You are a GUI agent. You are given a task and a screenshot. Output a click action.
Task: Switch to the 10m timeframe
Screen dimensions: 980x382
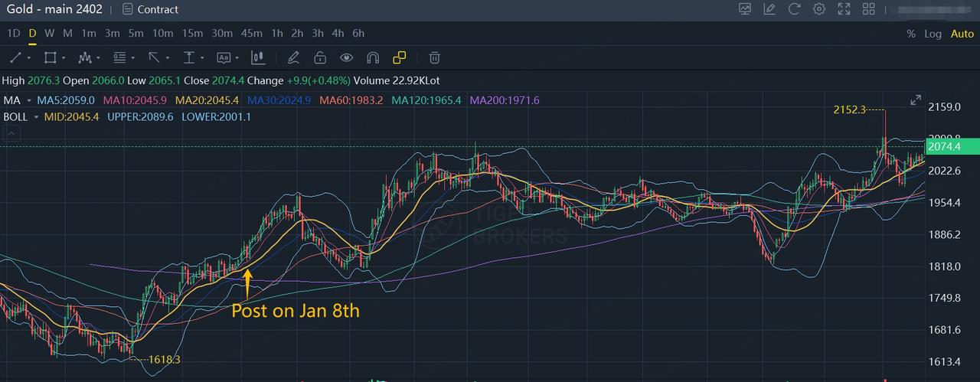(162, 34)
